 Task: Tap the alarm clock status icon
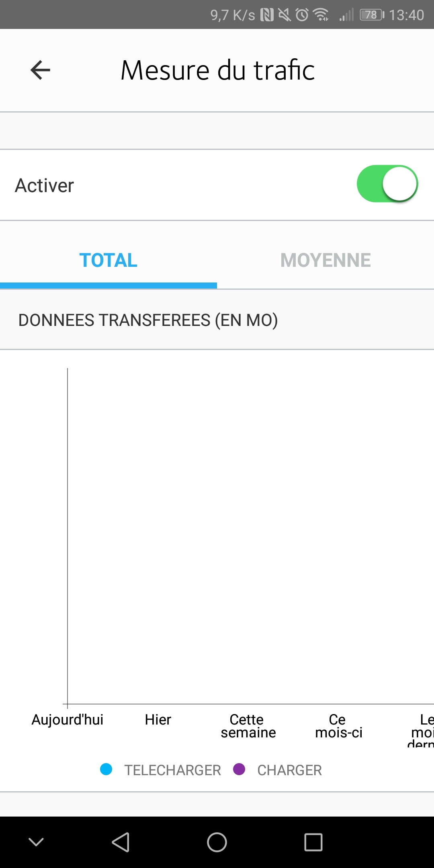click(302, 15)
